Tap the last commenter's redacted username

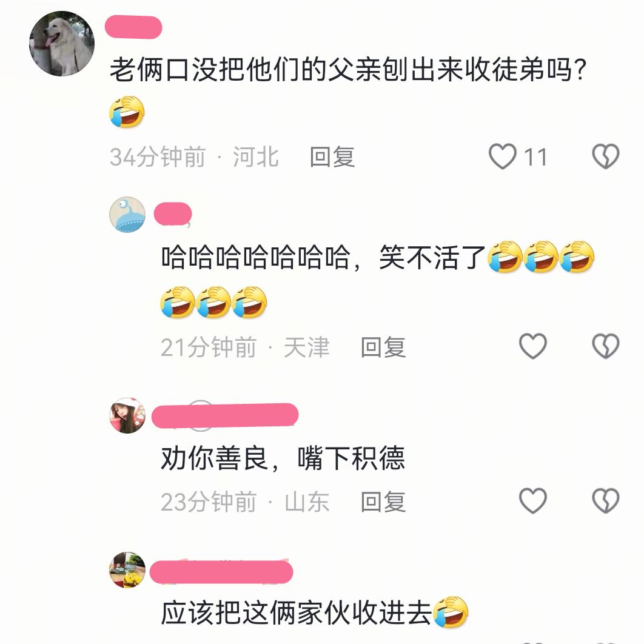coord(221,572)
